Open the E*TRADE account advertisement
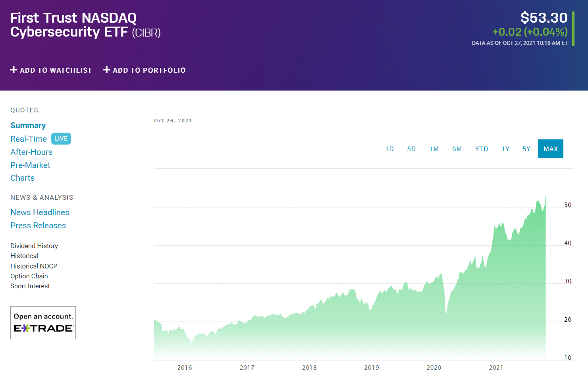 (43, 322)
